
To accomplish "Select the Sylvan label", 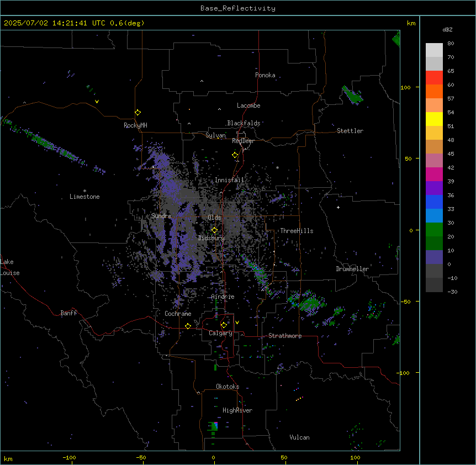I will (x=215, y=135).
